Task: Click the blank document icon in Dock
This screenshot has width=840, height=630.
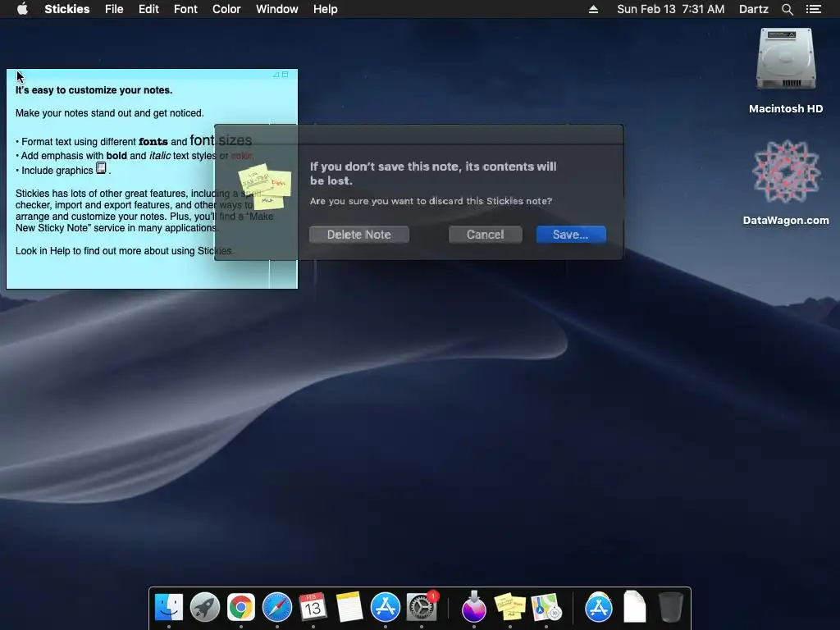Action: click(x=634, y=607)
